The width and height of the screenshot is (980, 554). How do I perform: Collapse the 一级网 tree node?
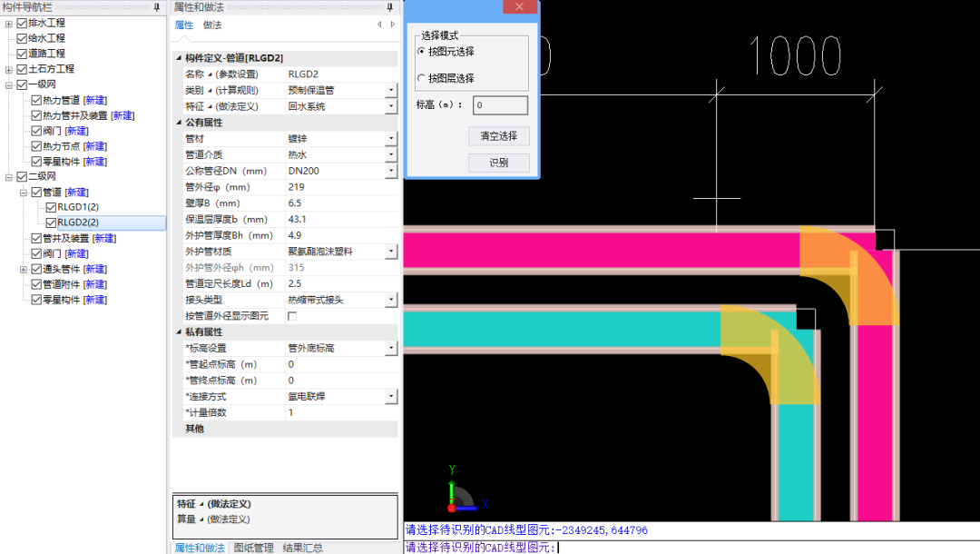point(9,85)
